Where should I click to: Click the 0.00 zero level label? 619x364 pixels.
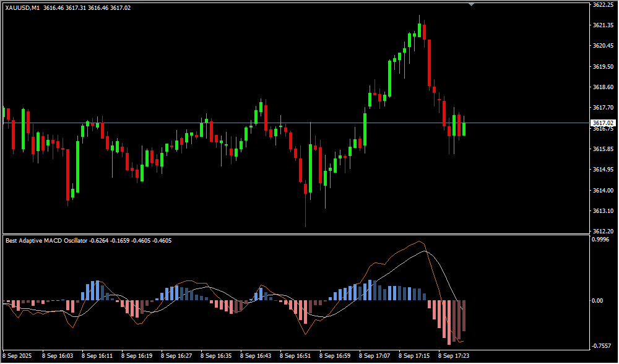pyautogui.click(x=597, y=301)
